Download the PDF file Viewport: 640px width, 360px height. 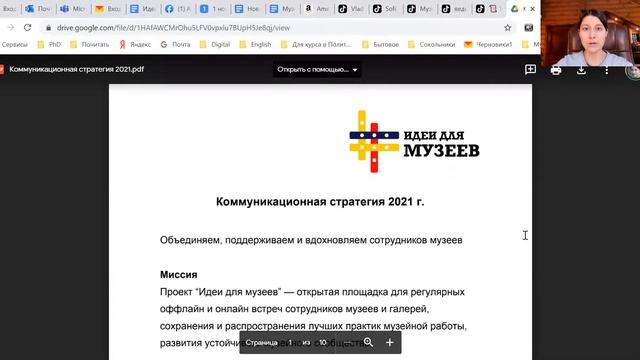pos(581,70)
